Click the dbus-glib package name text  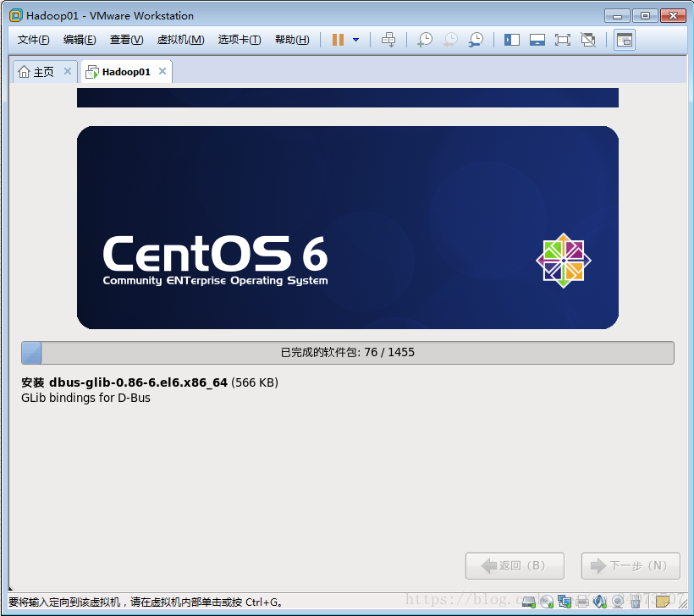click(138, 382)
